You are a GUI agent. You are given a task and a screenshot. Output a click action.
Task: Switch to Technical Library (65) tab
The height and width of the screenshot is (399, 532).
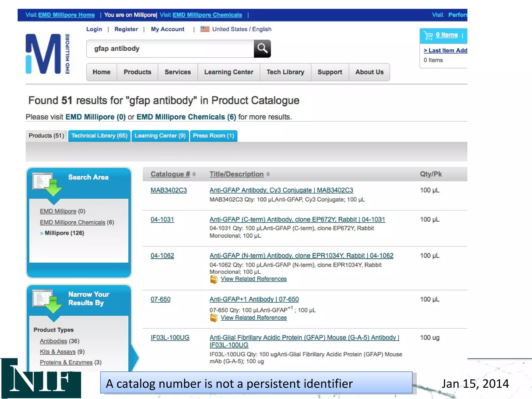click(x=99, y=136)
